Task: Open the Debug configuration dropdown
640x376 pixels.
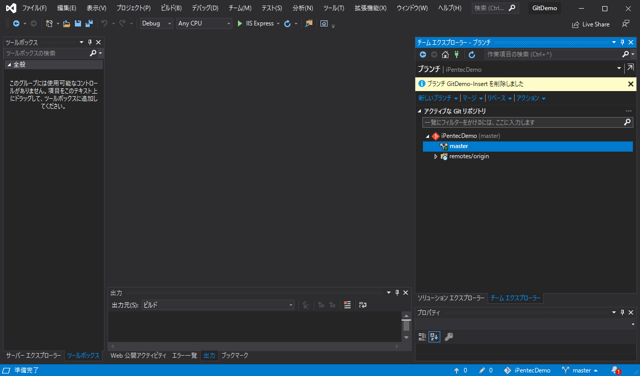Action: point(156,24)
